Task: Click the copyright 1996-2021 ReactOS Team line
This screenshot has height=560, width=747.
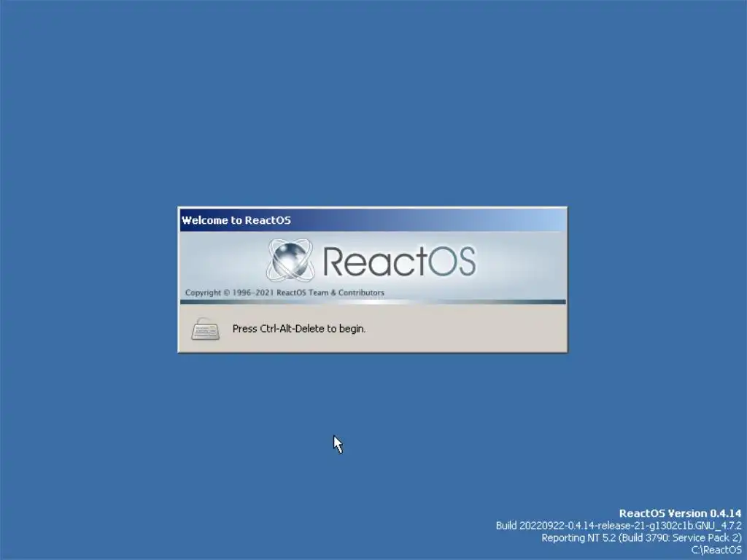Action: coord(285,292)
